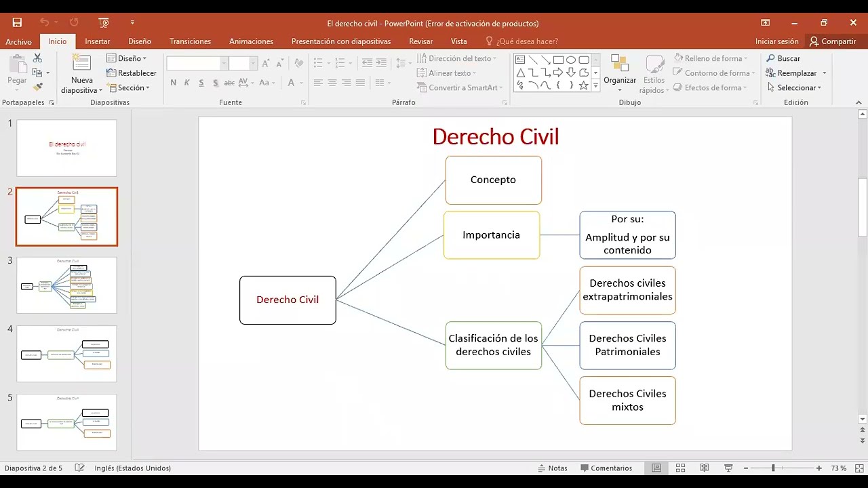
Task: Open the Portapapeles dialog launcher
Action: 52,103
